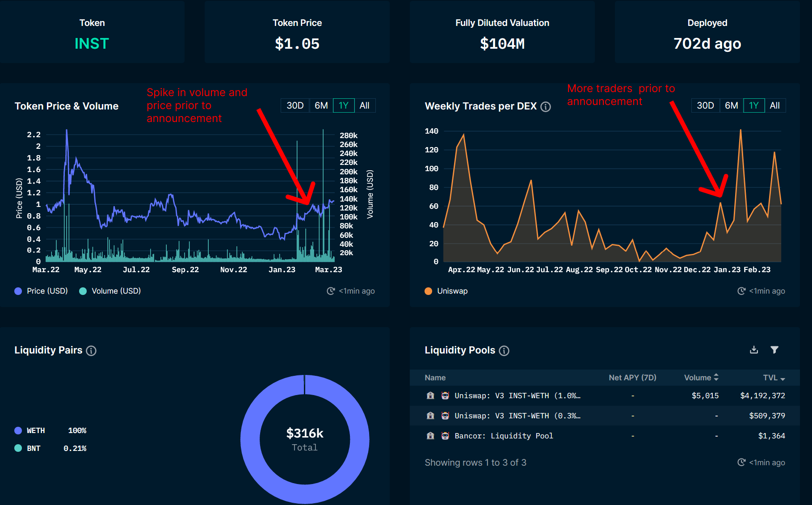Image resolution: width=812 pixels, height=505 pixels.
Task: Click the protocol avatar on Bancor row
Action: click(445, 436)
